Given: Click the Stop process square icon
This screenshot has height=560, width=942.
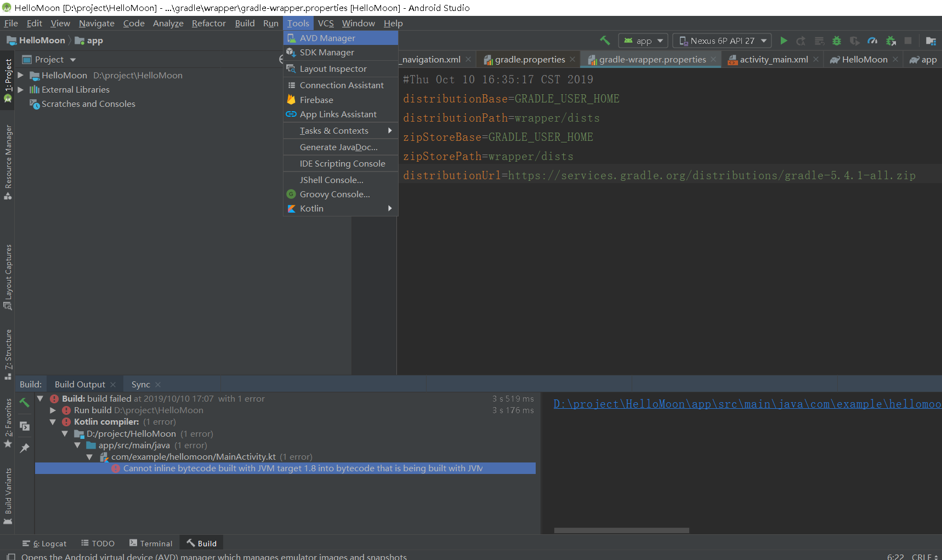Looking at the screenshot, I should pos(909,41).
